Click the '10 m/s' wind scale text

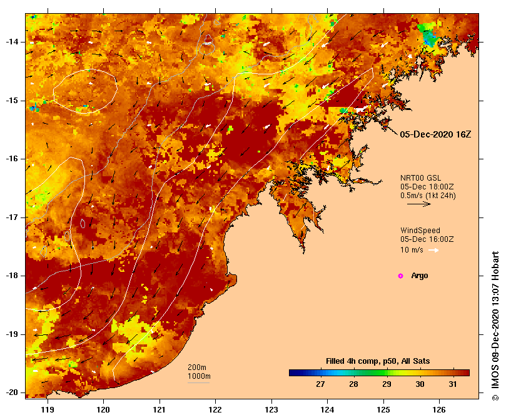(x=412, y=250)
